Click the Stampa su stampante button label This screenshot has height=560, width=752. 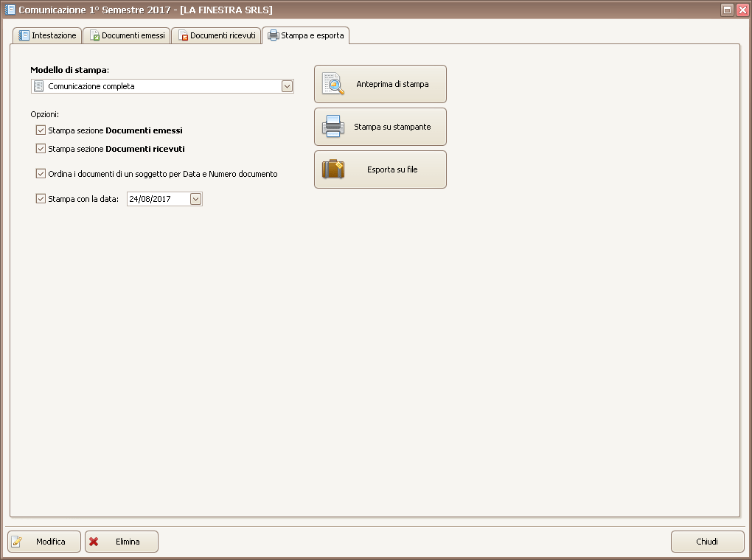[392, 127]
